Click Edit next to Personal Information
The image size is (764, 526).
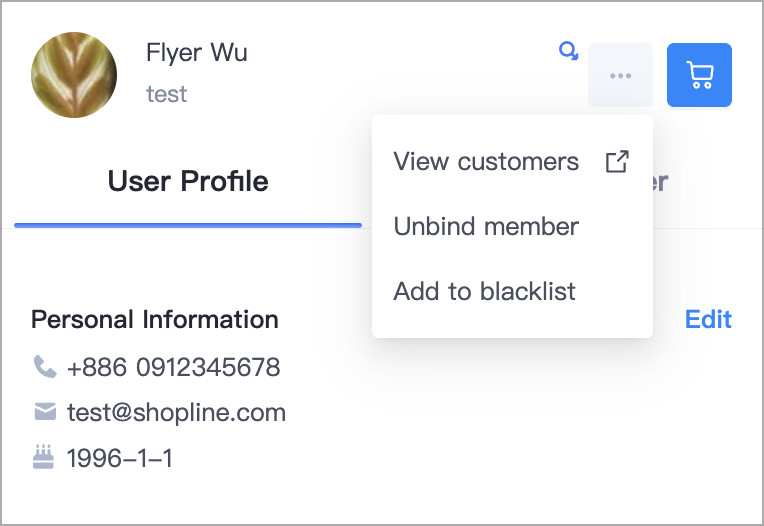click(x=708, y=319)
